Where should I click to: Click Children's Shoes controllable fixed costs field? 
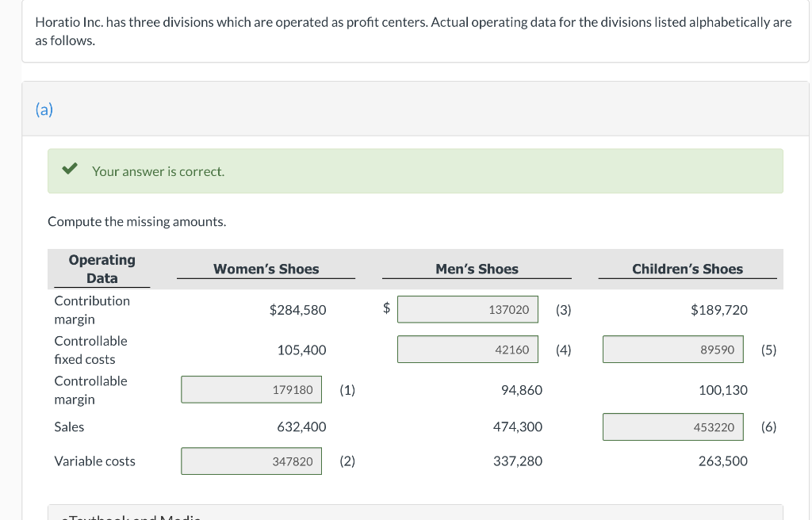click(x=672, y=350)
